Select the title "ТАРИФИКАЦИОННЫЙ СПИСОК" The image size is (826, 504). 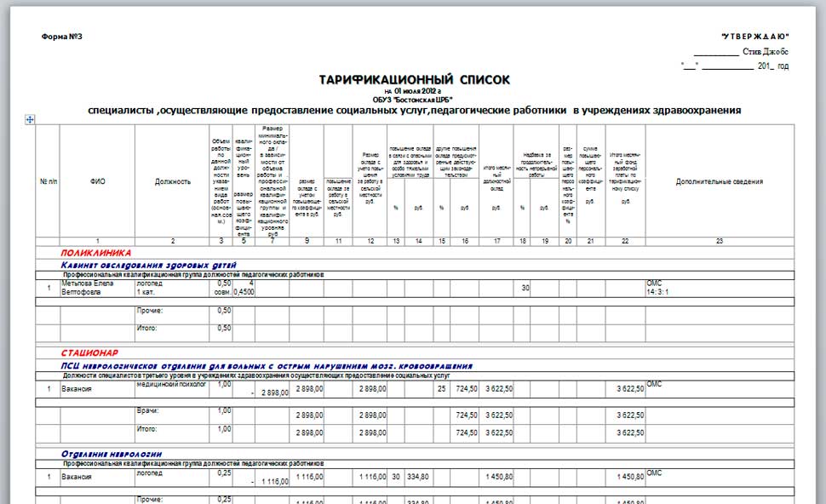(x=414, y=80)
